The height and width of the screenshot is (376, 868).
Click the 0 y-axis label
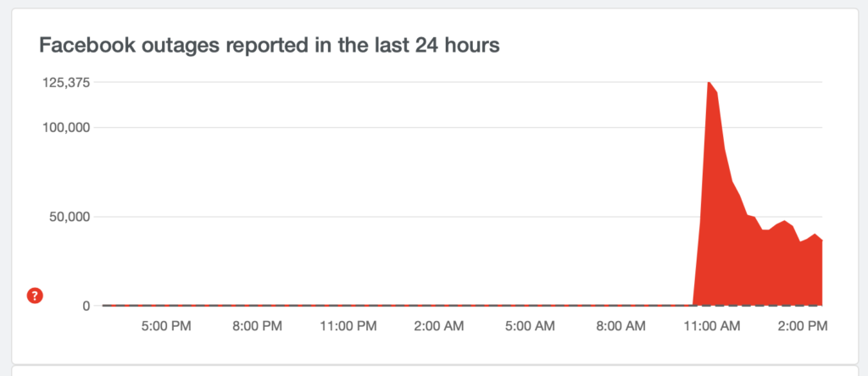pos(86,306)
